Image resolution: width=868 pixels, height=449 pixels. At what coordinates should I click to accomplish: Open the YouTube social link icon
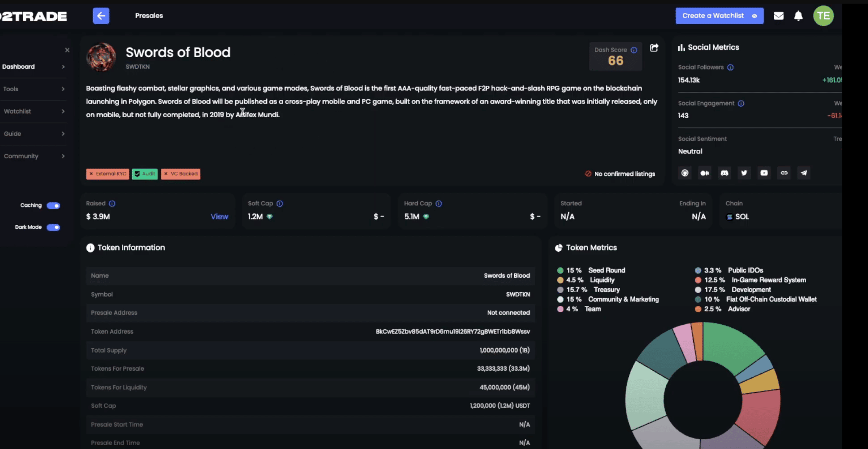764,173
